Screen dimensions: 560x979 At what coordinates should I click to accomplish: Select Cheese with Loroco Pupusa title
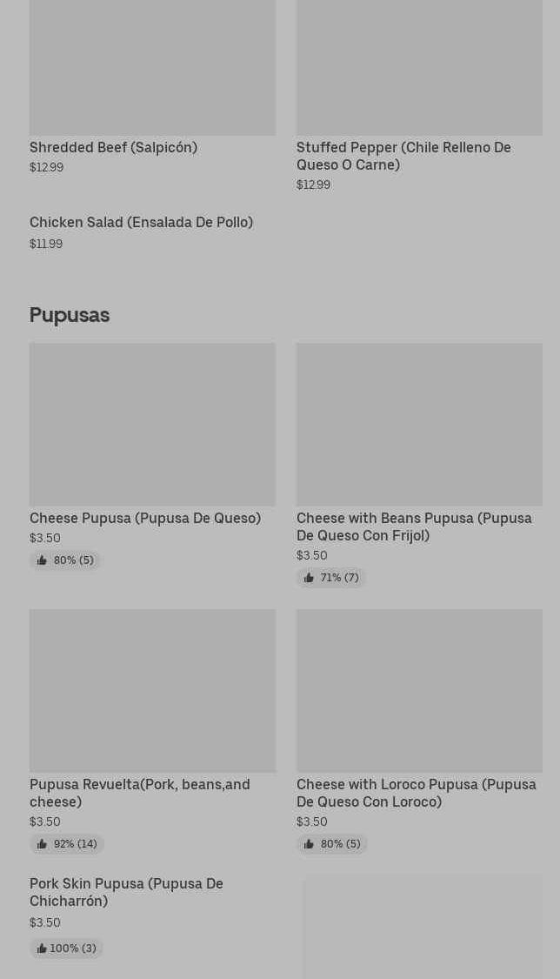(416, 793)
